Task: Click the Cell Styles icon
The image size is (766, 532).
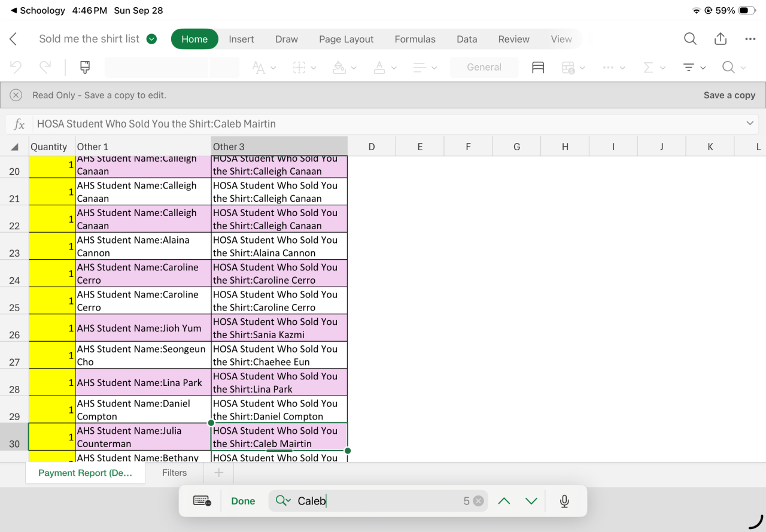Action: point(538,68)
